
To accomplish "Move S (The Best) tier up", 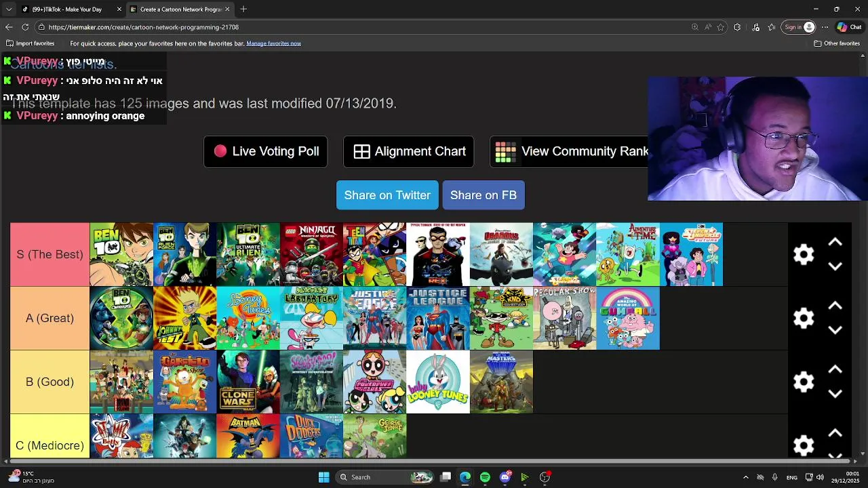I will tap(835, 242).
